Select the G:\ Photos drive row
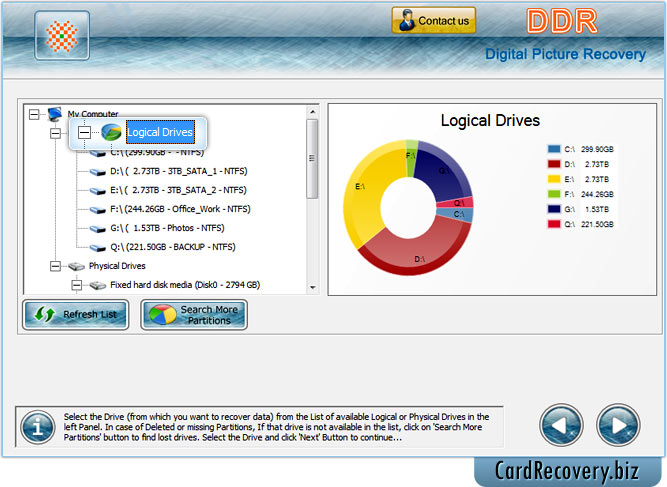This screenshot has height=487, width=667. 167,228
